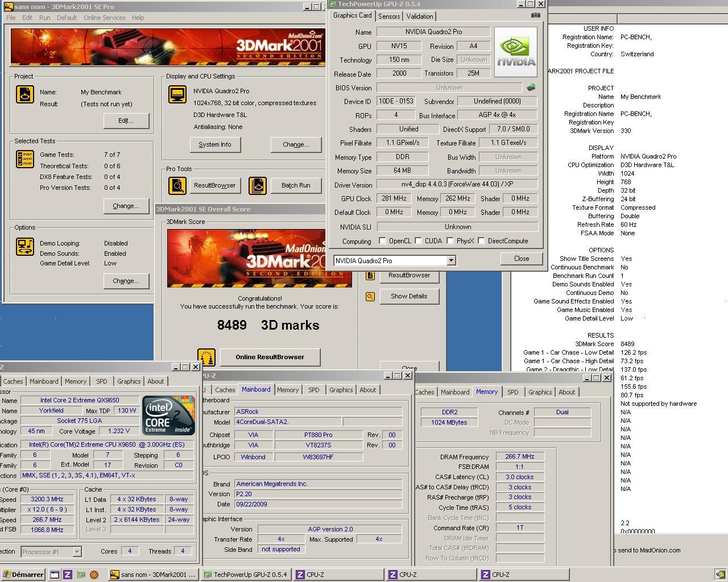Open About tab in CPU-Z window with Intel logo

click(x=156, y=381)
